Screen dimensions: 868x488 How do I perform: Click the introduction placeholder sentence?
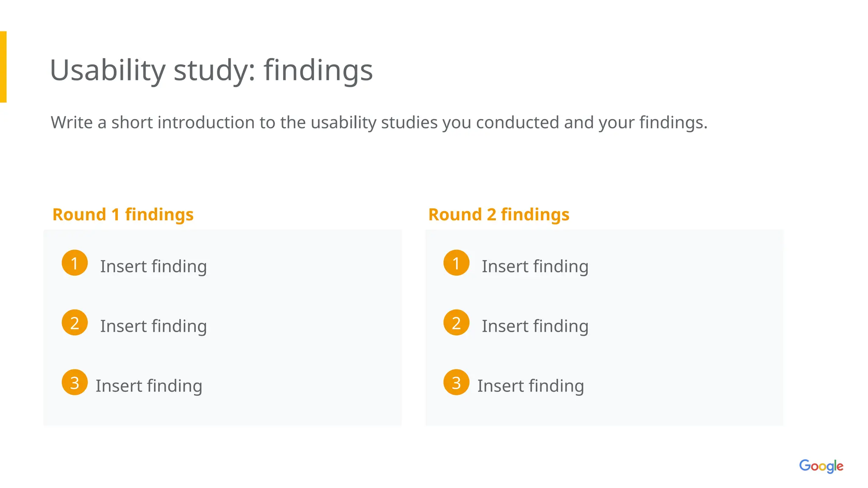coord(379,122)
